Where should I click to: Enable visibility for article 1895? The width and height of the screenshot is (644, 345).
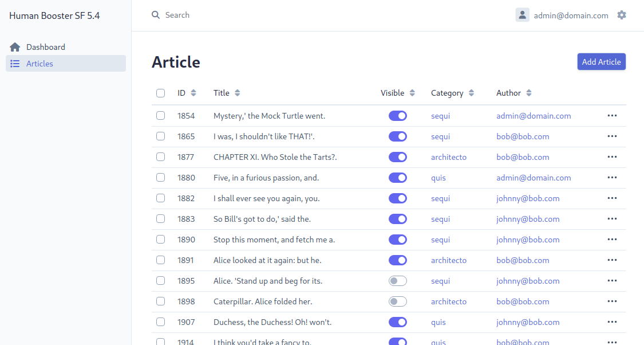[x=398, y=281]
